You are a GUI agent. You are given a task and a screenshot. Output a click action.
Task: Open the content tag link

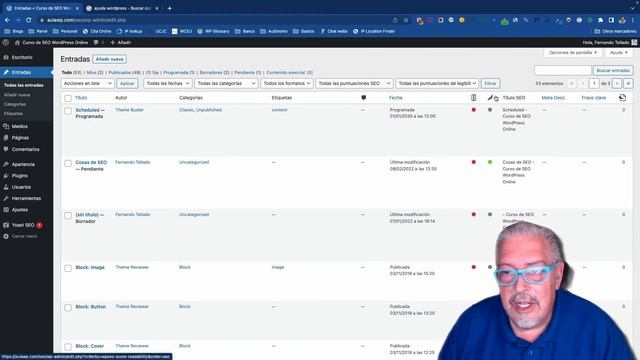(x=280, y=110)
